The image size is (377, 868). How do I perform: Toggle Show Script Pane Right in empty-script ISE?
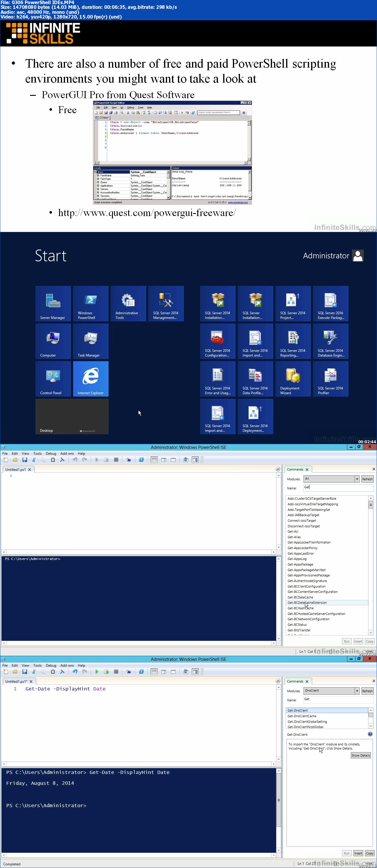click(164, 460)
